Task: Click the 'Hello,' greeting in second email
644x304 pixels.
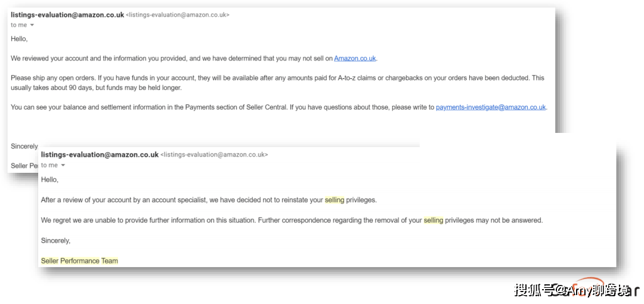Action: pyautogui.click(x=49, y=180)
